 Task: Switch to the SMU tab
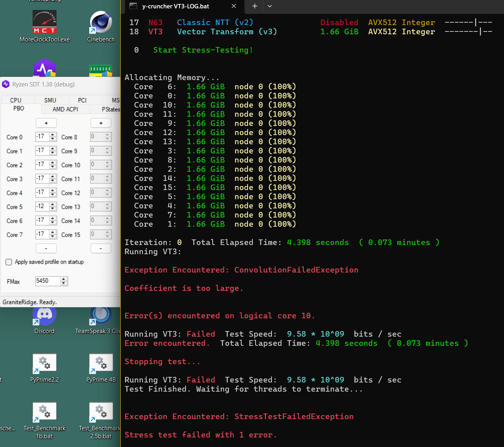(x=50, y=100)
